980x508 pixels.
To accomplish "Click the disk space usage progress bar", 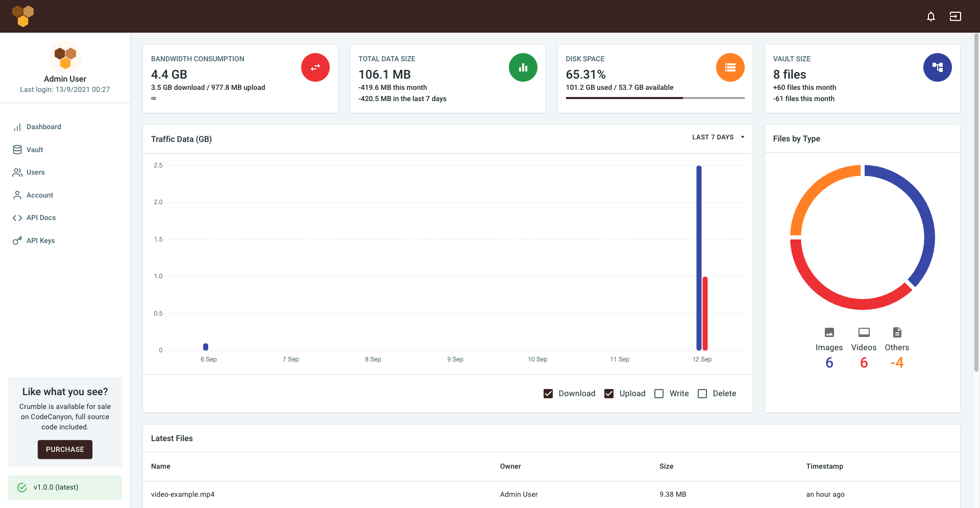I will [655, 98].
